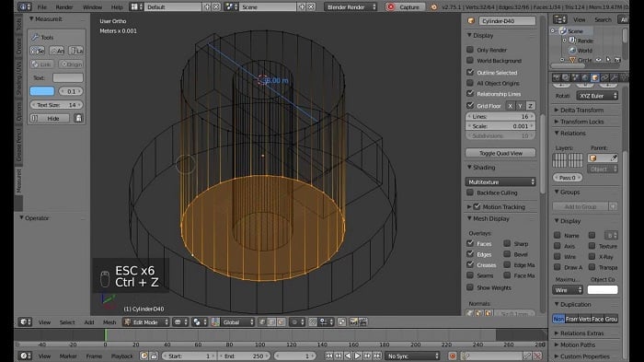Click the white Object Color swatch
This screenshot has width=644, height=362.
click(x=603, y=289)
